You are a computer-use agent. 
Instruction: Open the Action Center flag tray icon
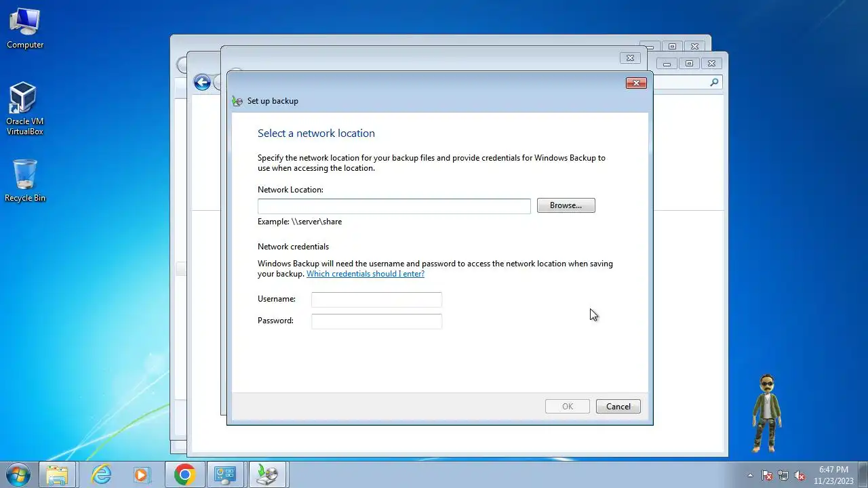point(767,475)
